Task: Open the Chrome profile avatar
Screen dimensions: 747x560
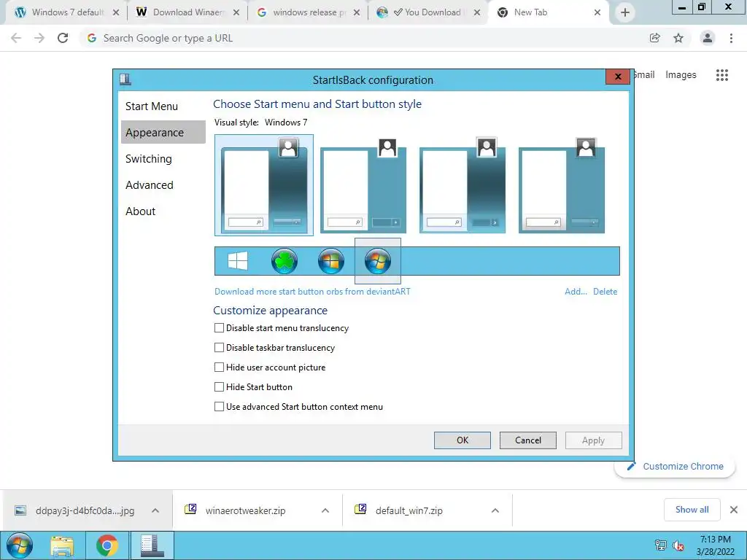Action: coord(708,38)
